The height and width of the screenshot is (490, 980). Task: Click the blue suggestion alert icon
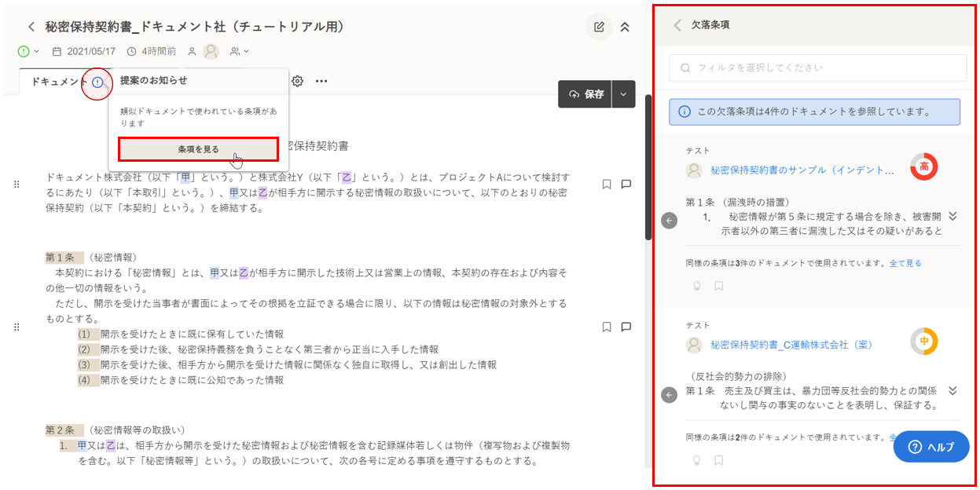pyautogui.click(x=97, y=82)
